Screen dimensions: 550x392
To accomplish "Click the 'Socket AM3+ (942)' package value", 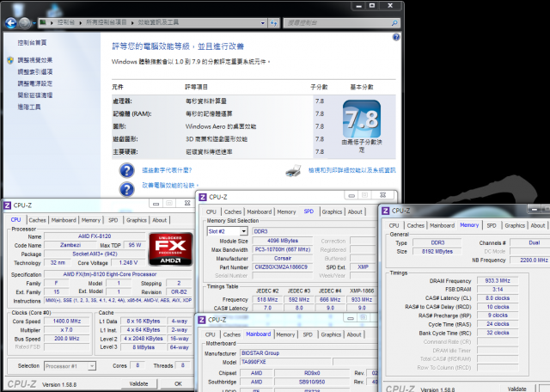I will click(95, 254).
